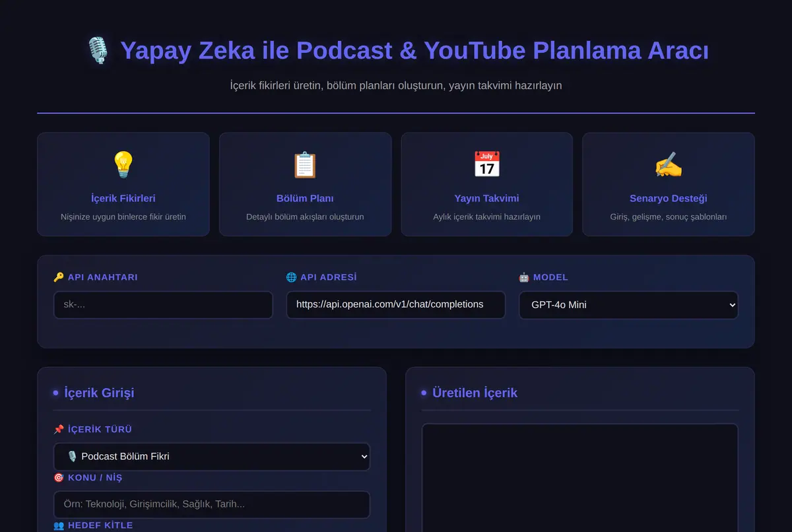792x532 pixels.
Task: Click the İçerik Fikirleri card title
Action: [123, 198]
